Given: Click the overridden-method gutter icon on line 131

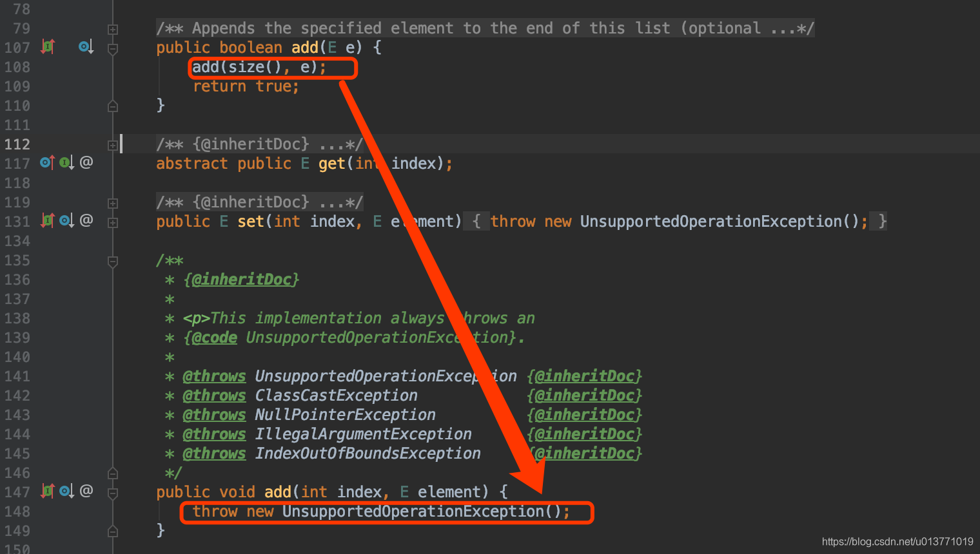Looking at the screenshot, I should (x=66, y=220).
